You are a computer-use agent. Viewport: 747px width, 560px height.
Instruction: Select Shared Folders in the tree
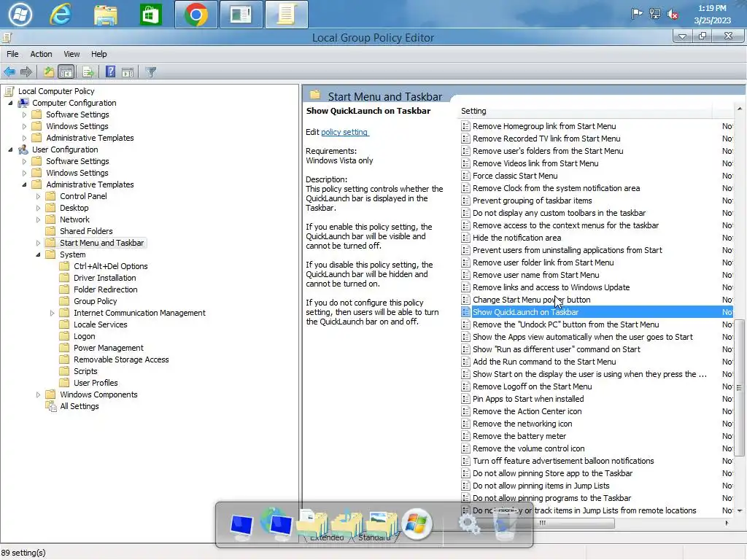[86, 231]
